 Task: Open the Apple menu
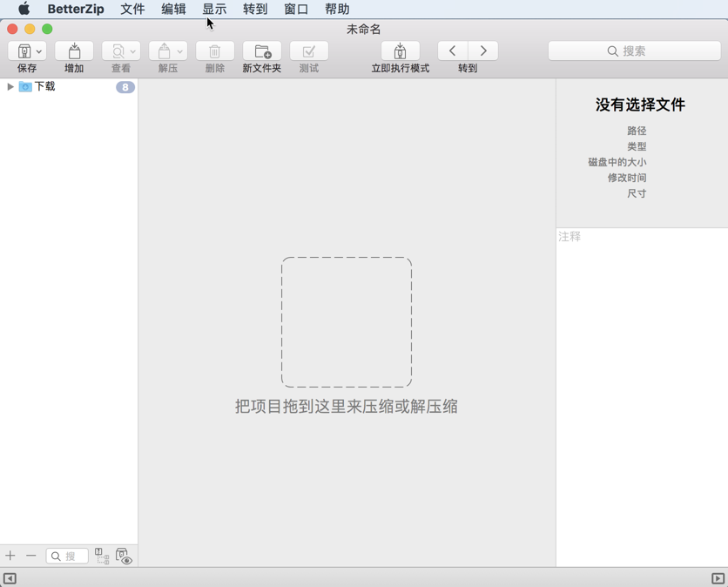tap(24, 10)
